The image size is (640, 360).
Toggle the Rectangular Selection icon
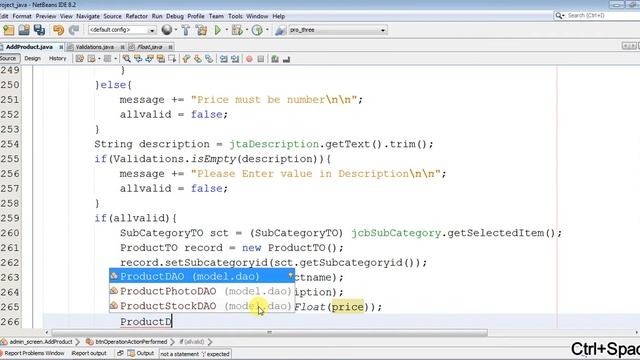172,59
